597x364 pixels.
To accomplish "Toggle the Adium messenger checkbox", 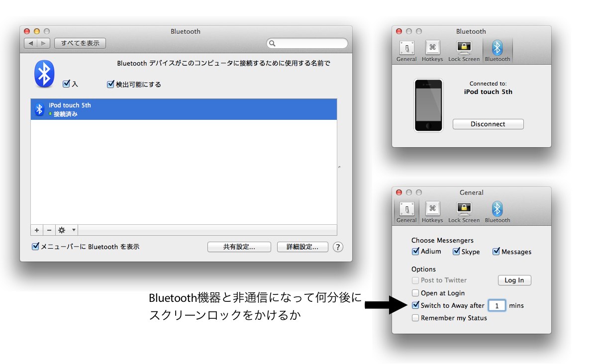I will 415,251.
